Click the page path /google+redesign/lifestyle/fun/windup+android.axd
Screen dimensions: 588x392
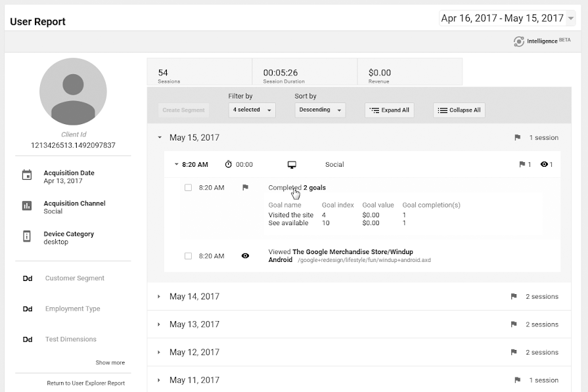tap(364, 260)
